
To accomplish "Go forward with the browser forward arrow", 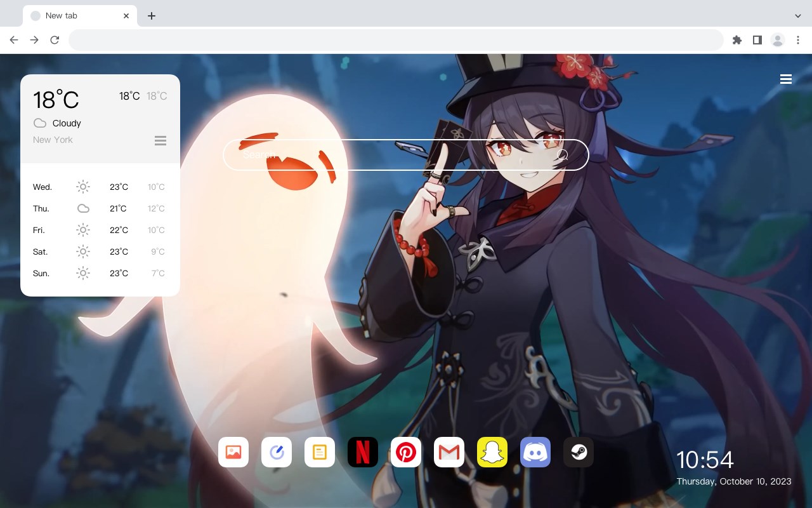I will click(x=34, y=40).
